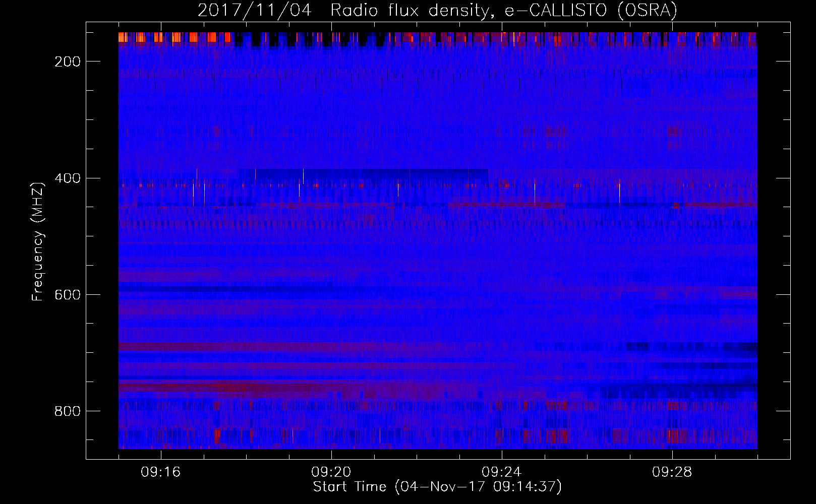The image size is (816, 504).
Task: Click the 600 MHz tick label
Action: click(68, 295)
